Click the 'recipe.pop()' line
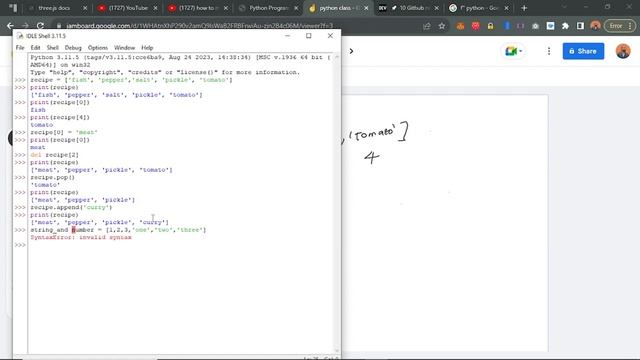 tap(52, 177)
